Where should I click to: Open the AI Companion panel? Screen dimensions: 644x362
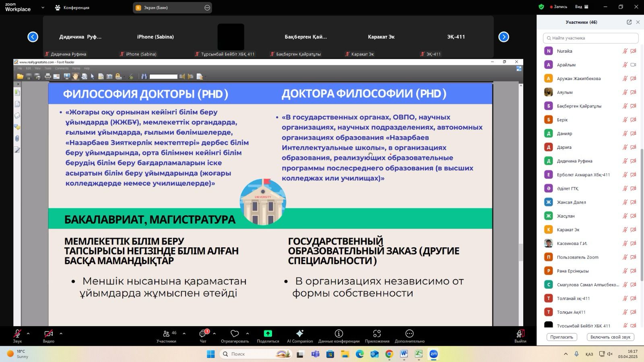point(299,334)
